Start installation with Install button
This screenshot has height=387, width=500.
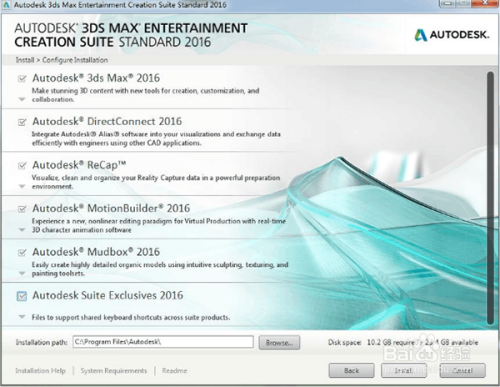coord(404,371)
